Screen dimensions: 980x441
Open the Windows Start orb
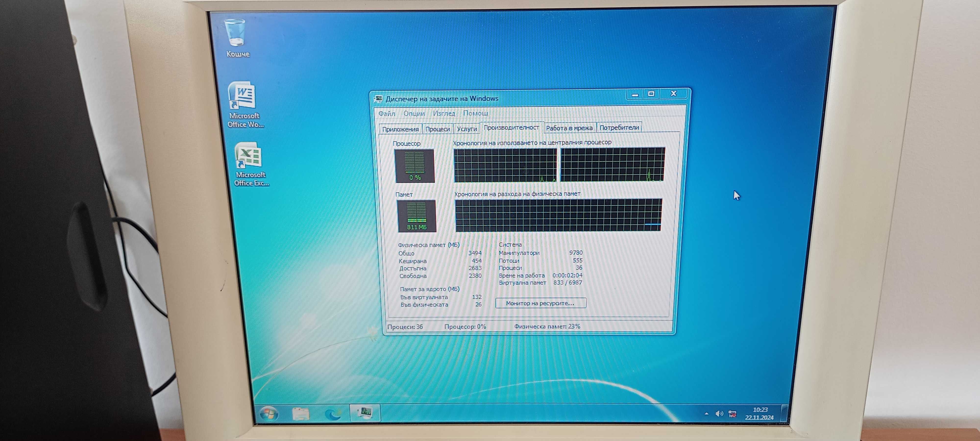(x=269, y=414)
